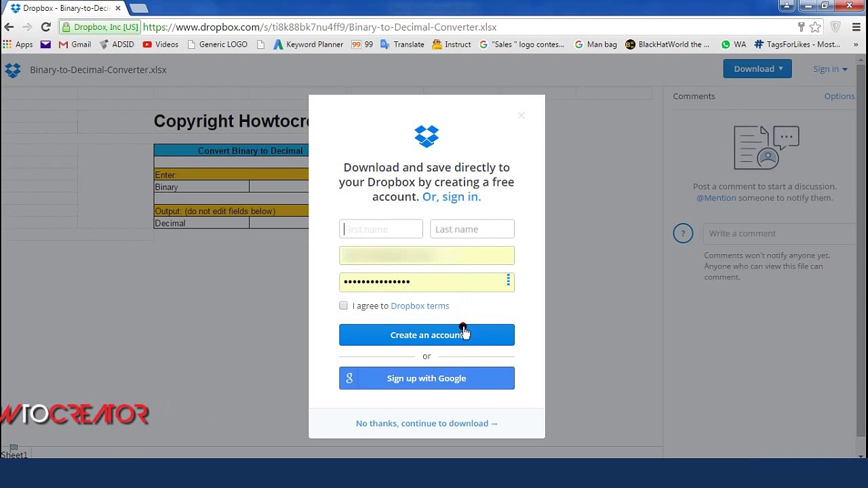Open the Apps bookmarks shortcut
This screenshot has height=488, width=868.
coord(18,44)
